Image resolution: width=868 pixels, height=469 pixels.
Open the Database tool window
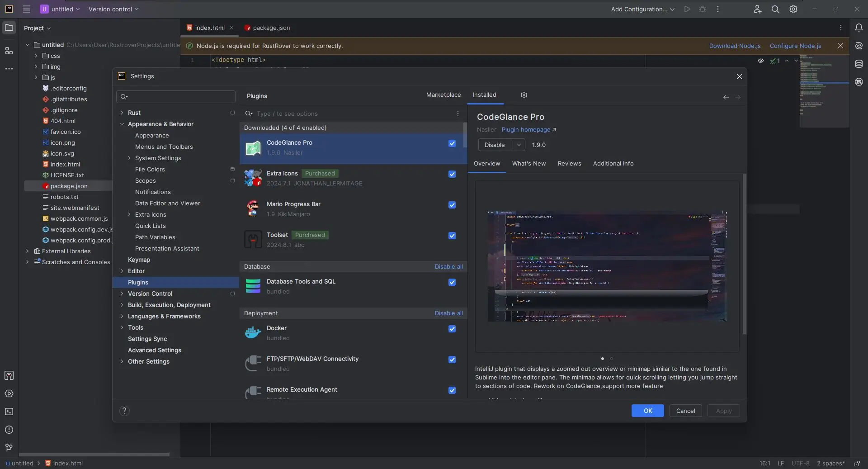pyautogui.click(x=859, y=64)
